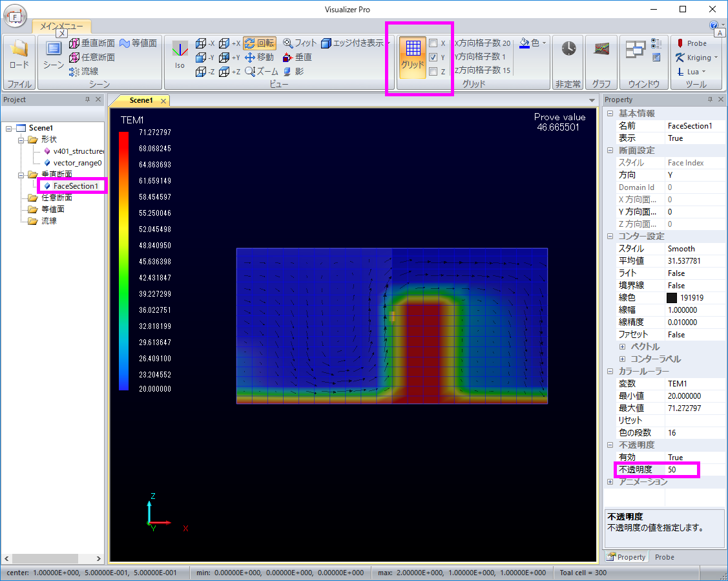Activate the 回転 rotate tool
The width and height of the screenshot is (728, 581).
260,43
